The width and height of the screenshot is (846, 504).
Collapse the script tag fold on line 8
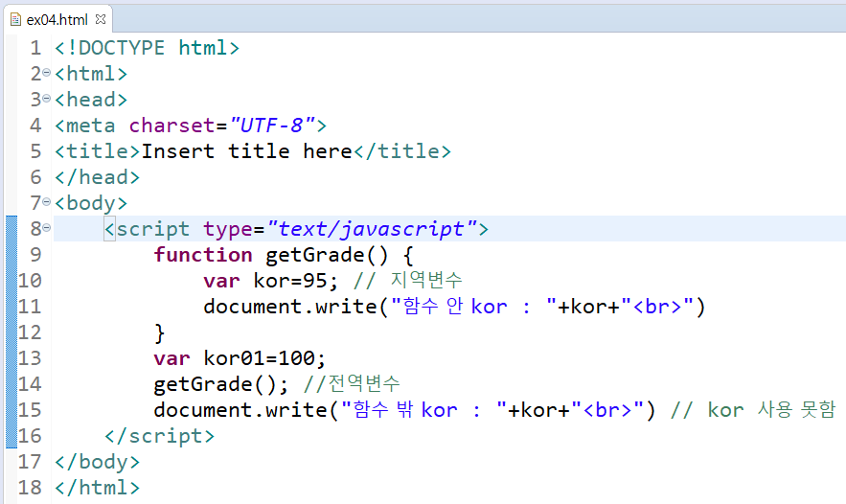[x=46, y=228]
